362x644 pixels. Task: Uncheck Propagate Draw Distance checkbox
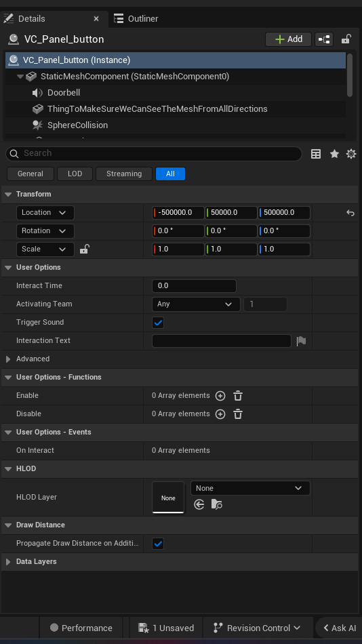click(x=158, y=544)
